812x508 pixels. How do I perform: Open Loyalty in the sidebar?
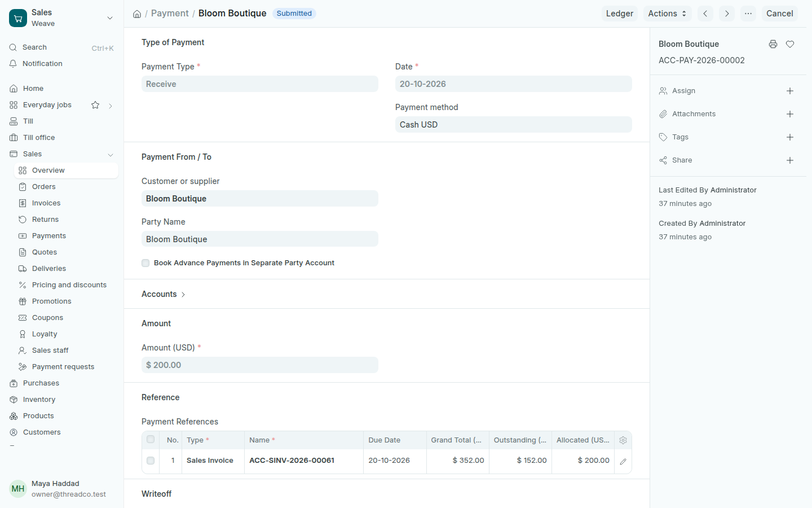point(67,334)
